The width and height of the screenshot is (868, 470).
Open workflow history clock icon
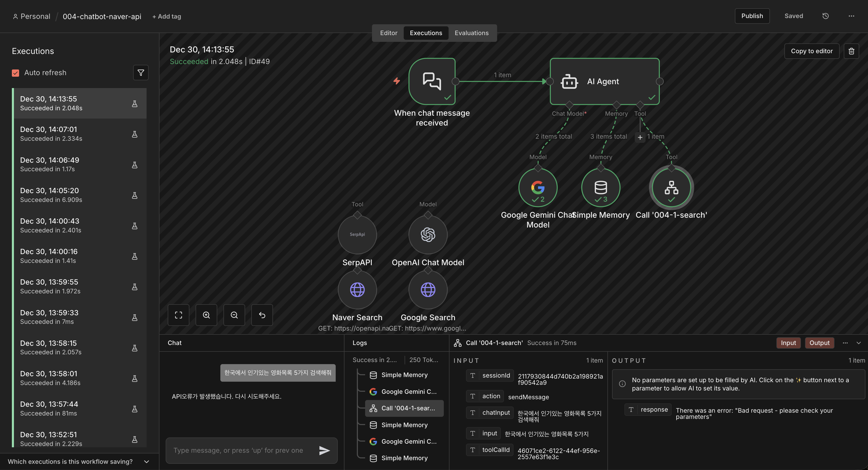825,16
